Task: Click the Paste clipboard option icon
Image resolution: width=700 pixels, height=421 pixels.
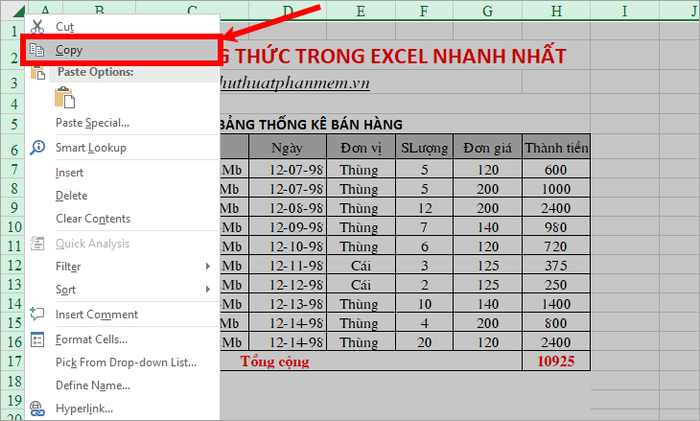Action: (65, 98)
